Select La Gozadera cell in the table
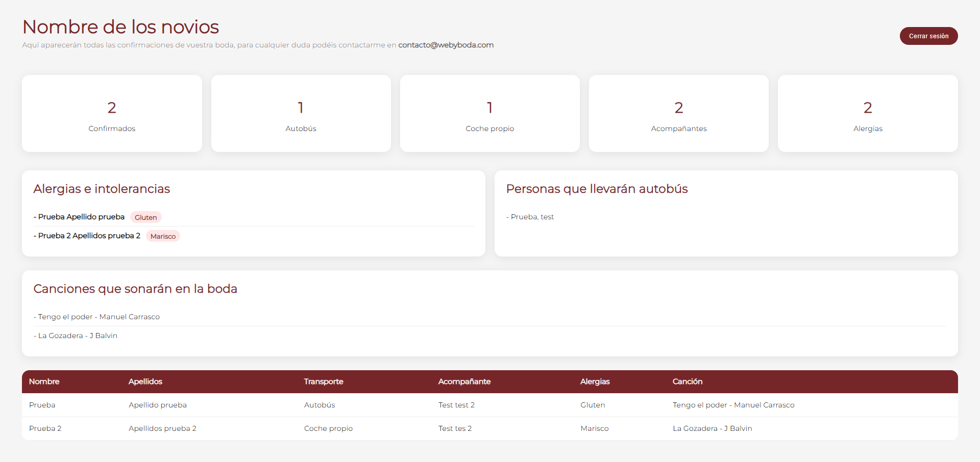980x462 pixels. point(712,428)
